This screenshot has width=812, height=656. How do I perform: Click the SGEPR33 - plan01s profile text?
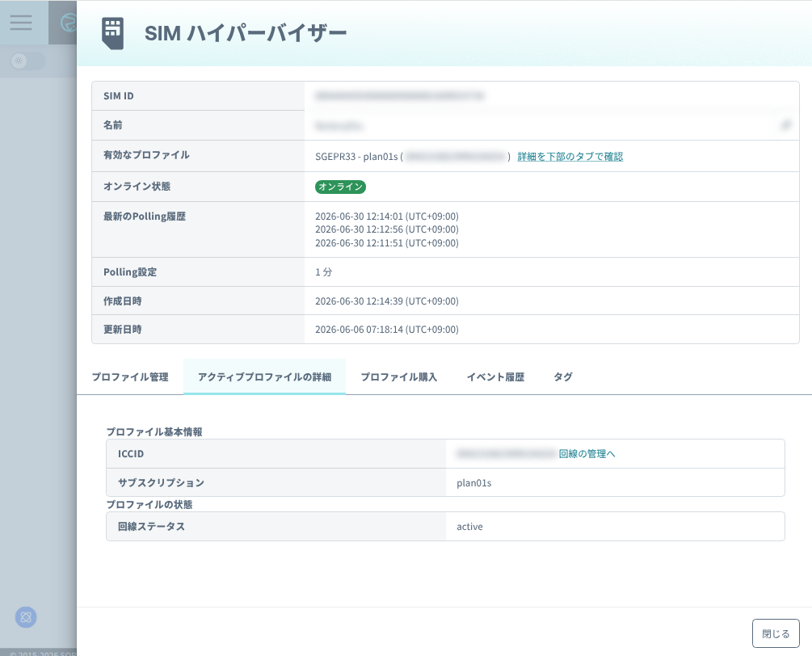pos(357,157)
